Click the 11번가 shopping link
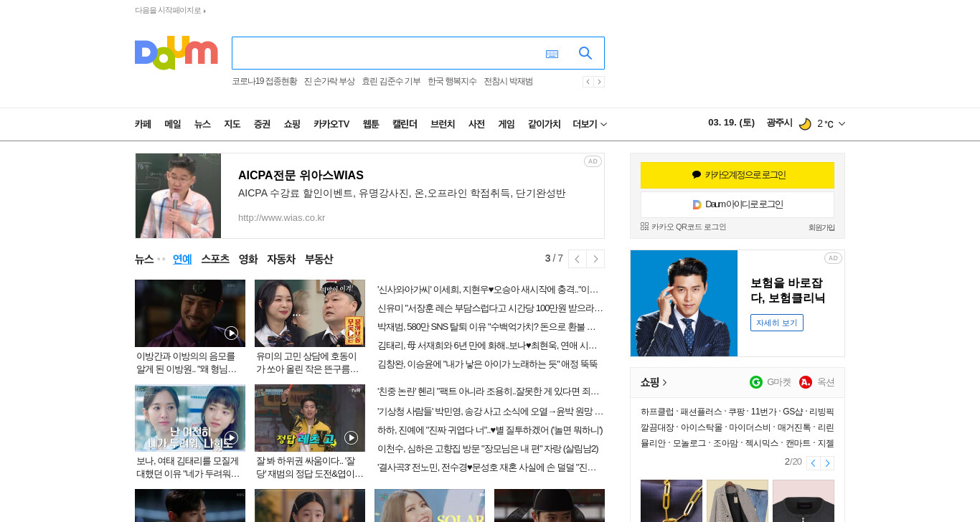 pos(764,412)
